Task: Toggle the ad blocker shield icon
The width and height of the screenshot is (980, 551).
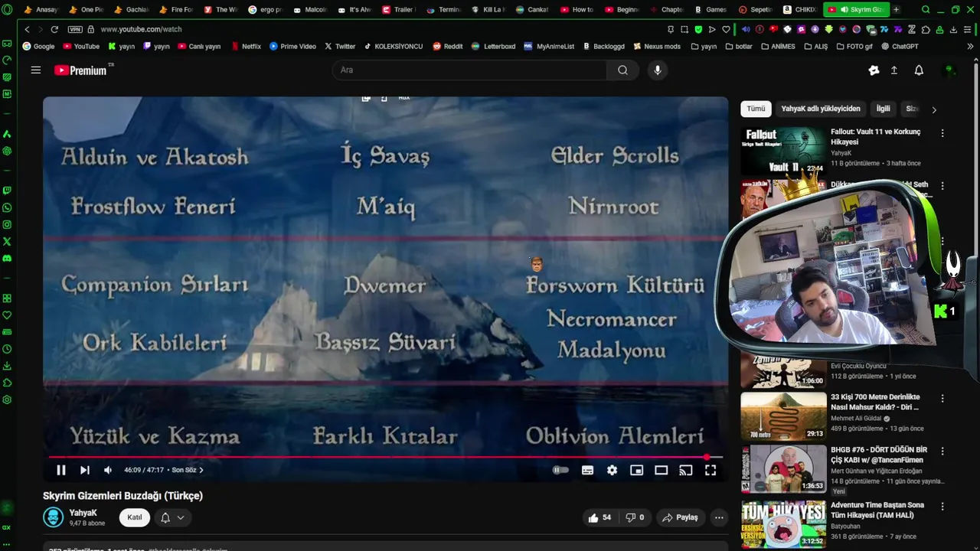Action: tap(698, 29)
